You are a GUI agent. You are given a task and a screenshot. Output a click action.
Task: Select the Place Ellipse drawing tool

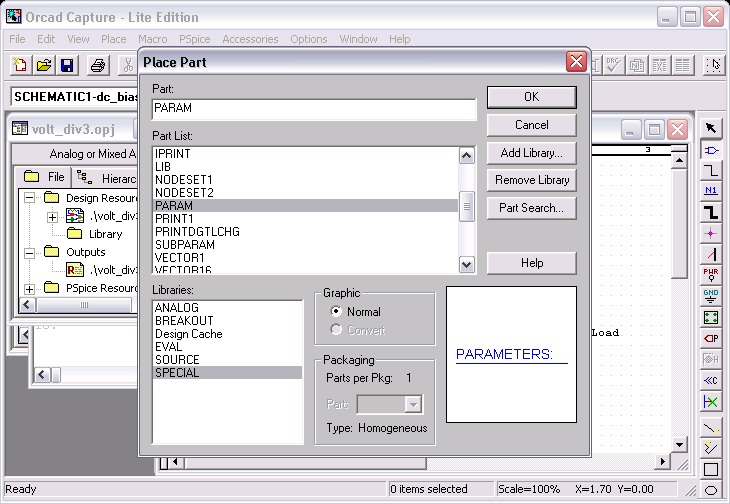coord(711,490)
